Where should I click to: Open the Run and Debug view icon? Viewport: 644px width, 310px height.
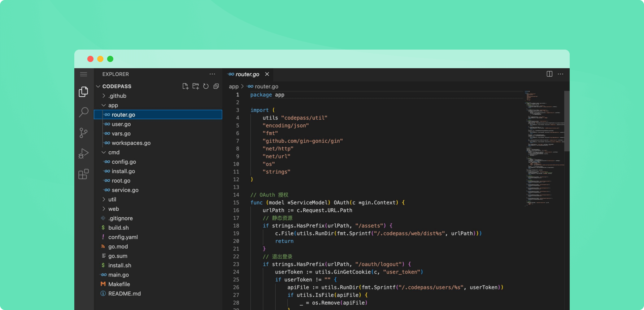tap(84, 153)
